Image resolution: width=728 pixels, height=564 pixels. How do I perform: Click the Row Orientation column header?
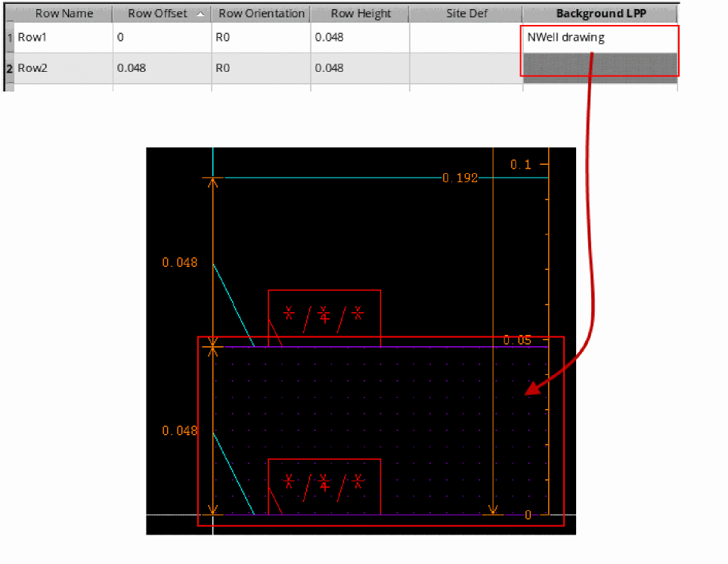coord(261,14)
